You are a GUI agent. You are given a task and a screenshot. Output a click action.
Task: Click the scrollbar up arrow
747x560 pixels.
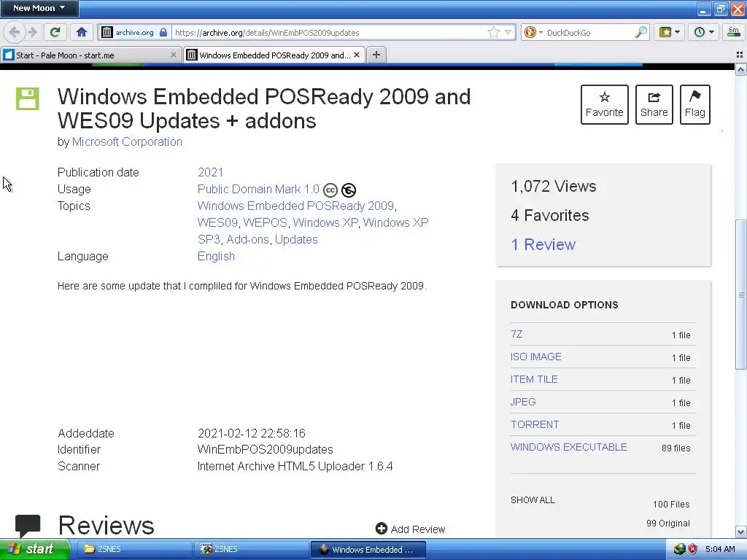point(740,71)
